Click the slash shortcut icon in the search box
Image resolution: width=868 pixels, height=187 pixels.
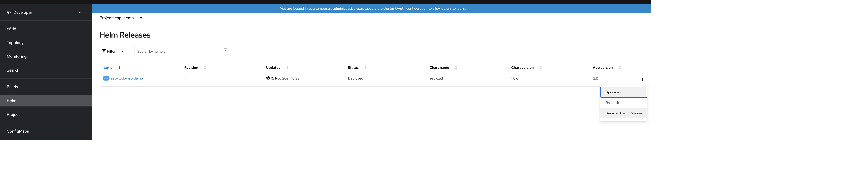225,51
